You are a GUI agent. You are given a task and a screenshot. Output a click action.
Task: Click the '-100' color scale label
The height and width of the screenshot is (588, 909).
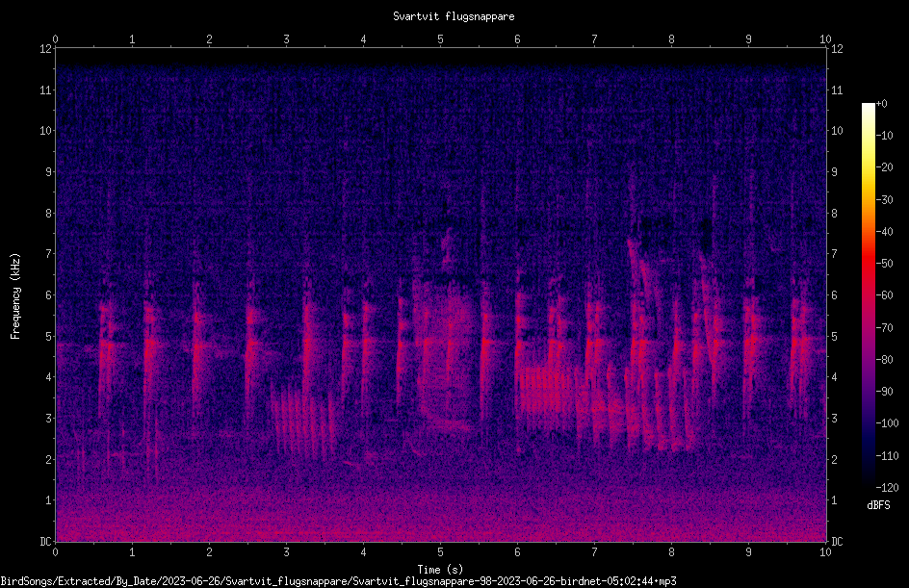tap(888, 423)
